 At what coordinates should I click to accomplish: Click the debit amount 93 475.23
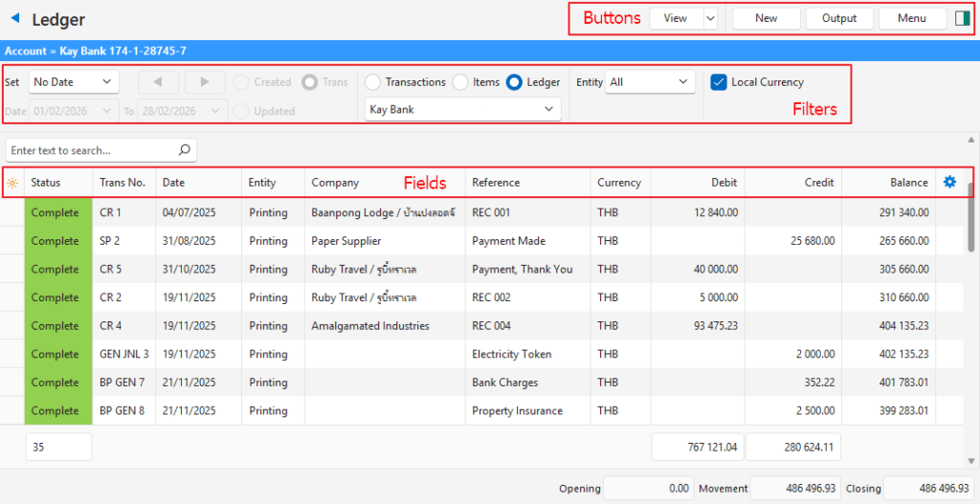point(716,325)
